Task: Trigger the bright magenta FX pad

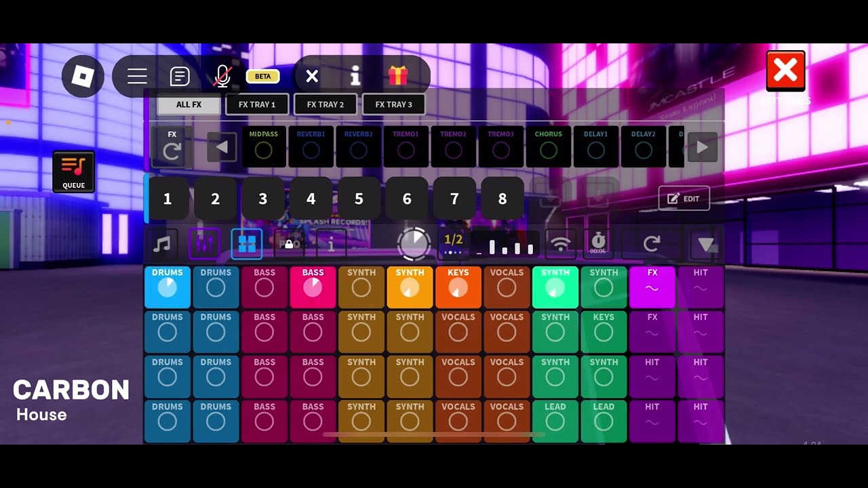Action: 652,287
